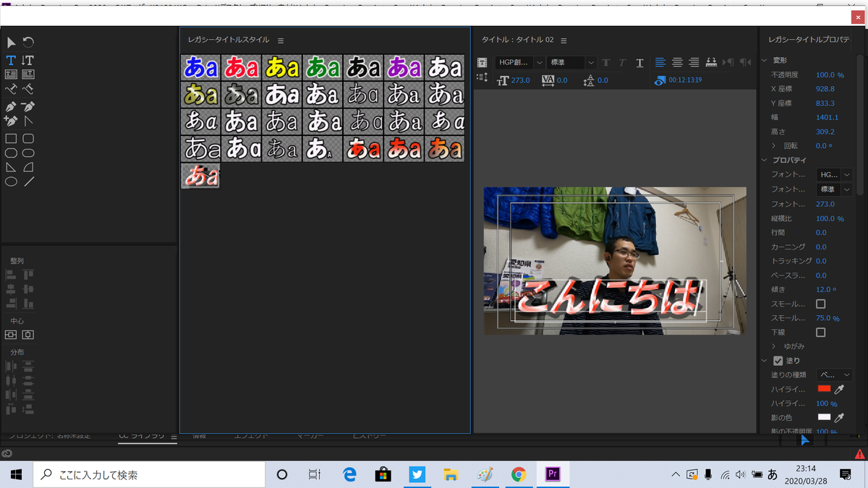Click the こんにちは title text in preview
Viewport: 868px width, 488px height.
coord(610,299)
